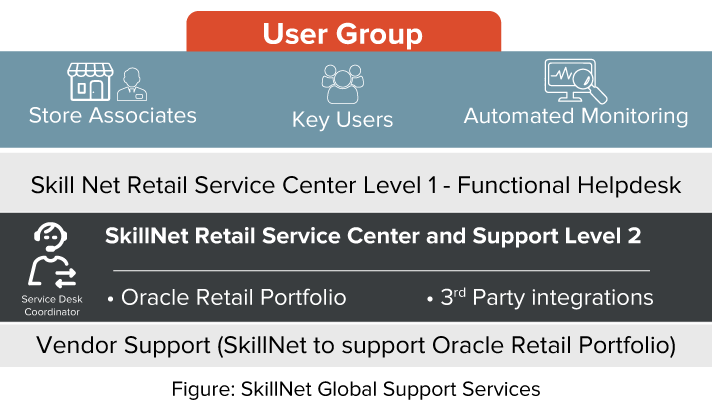The width and height of the screenshot is (712, 415).
Task: Click the bullet dot before Oracle Retail Portfolio
Action: 110,300
